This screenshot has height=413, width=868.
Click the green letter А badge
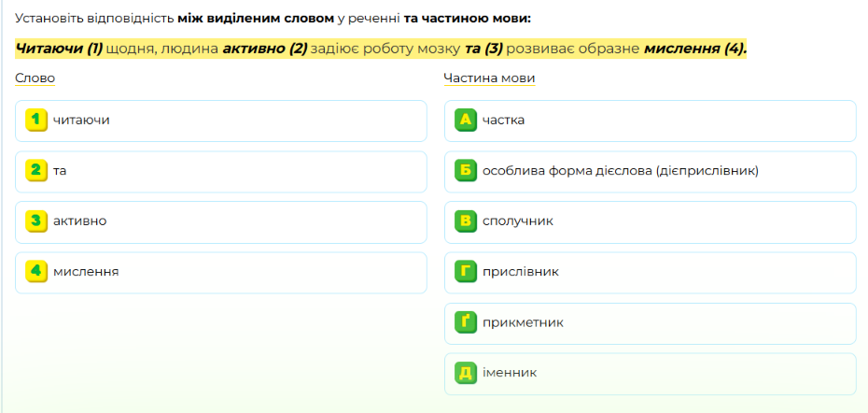(466, 121)
